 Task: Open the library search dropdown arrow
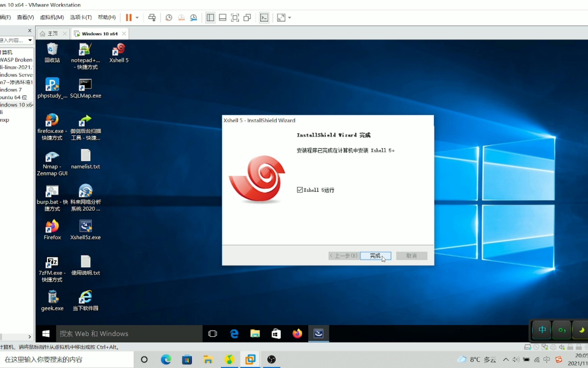point(30,40)
